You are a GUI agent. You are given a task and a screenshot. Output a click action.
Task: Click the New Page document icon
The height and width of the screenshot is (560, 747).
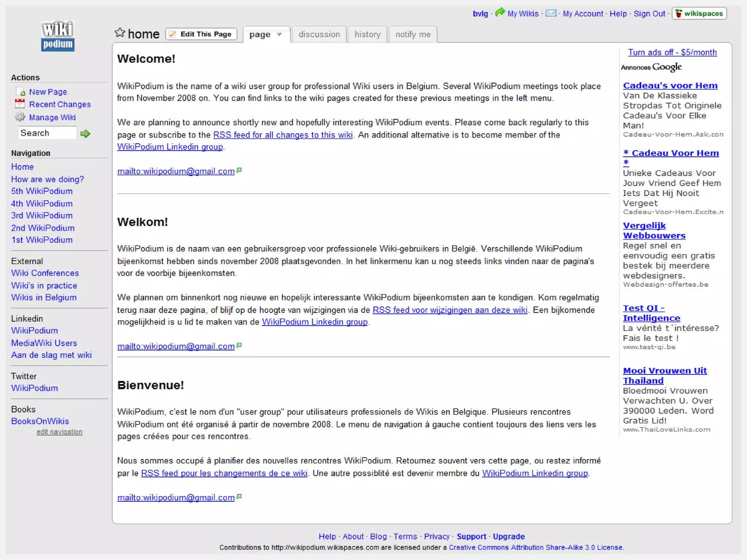pyautogui.click(x=20, y=92)
